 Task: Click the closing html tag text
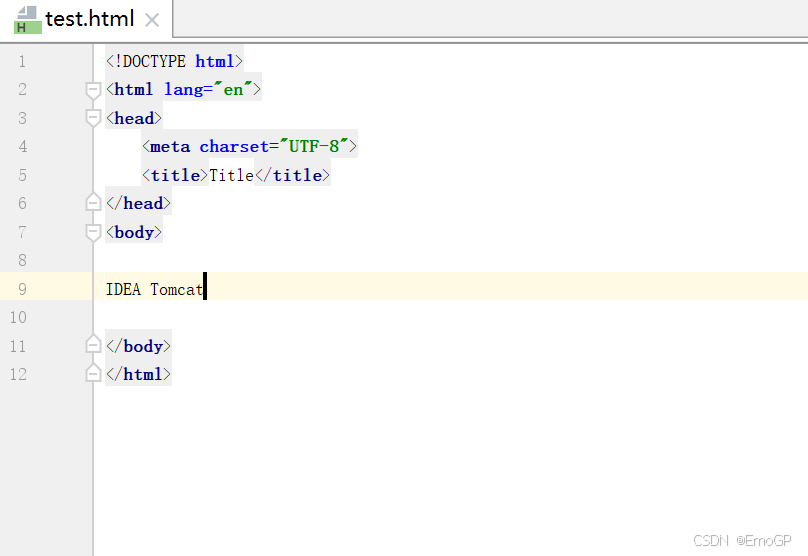click(x=138, y=375)
